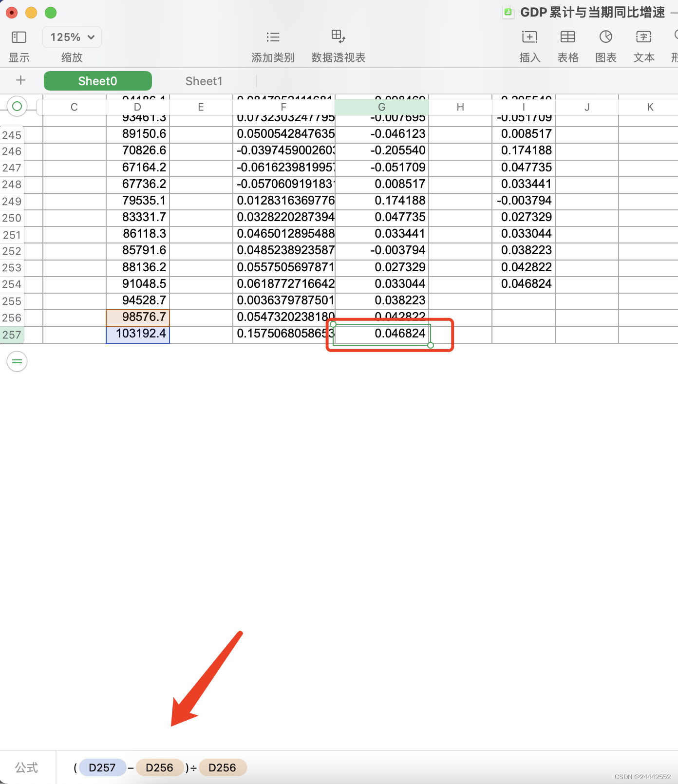Click the document title GDP 累计与当期同比增速
This screenshot has width=678, height=784.
point(592,12)
